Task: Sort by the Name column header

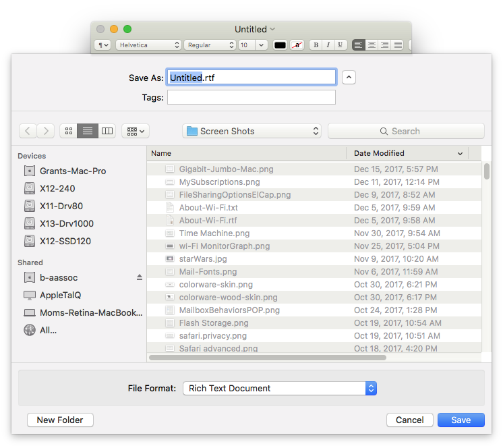Action: (247, 153)
